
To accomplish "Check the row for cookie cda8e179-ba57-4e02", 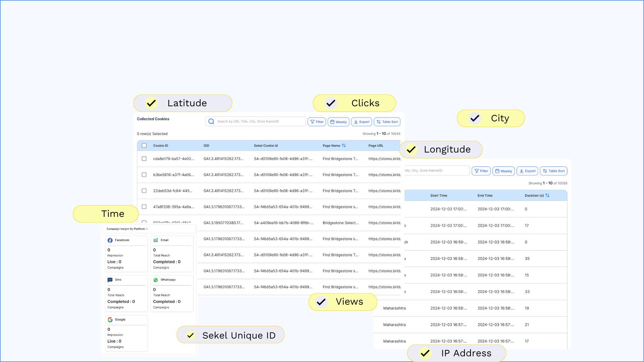I will (144, 159).
